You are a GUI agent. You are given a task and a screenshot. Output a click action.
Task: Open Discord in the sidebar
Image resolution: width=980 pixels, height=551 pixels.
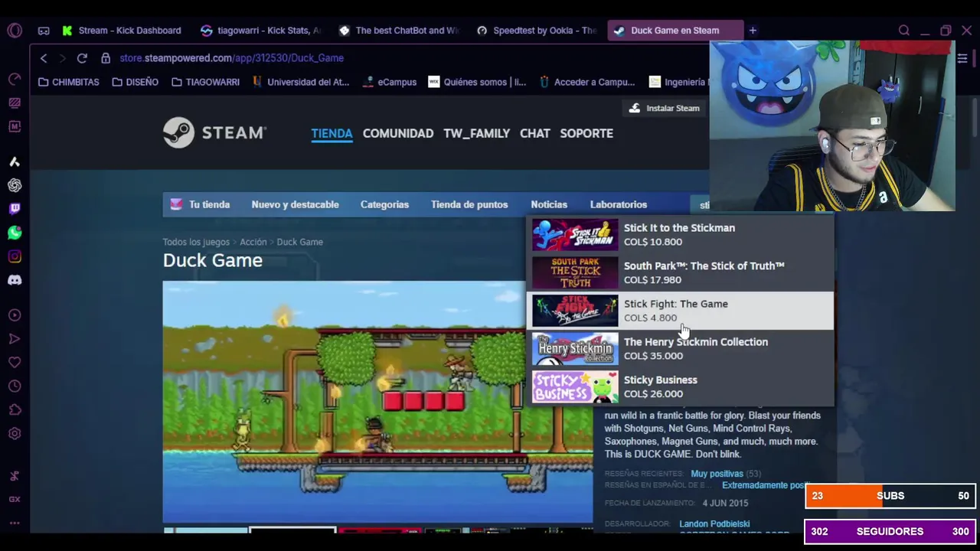[x=15, y=280]
